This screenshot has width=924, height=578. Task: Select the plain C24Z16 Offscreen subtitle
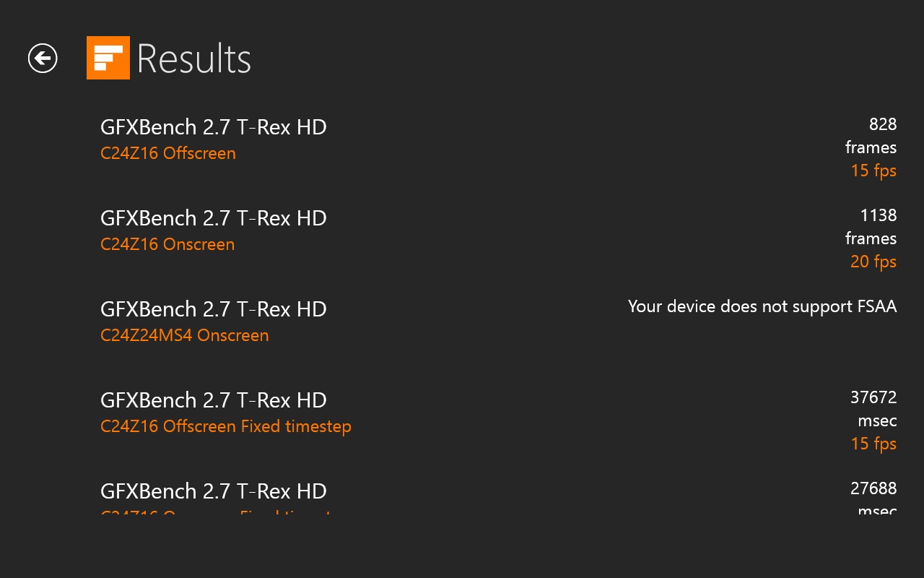coord(168,153)
